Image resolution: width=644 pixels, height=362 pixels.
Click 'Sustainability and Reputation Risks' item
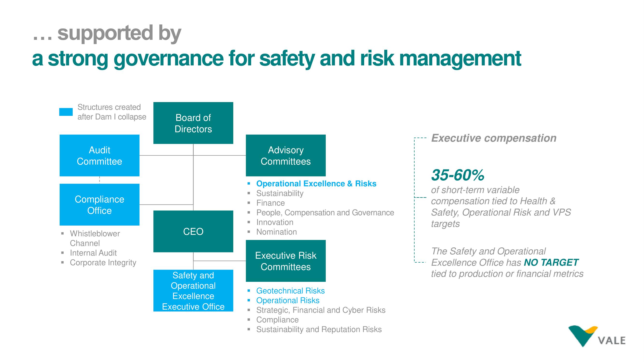(x=319, y=329)
